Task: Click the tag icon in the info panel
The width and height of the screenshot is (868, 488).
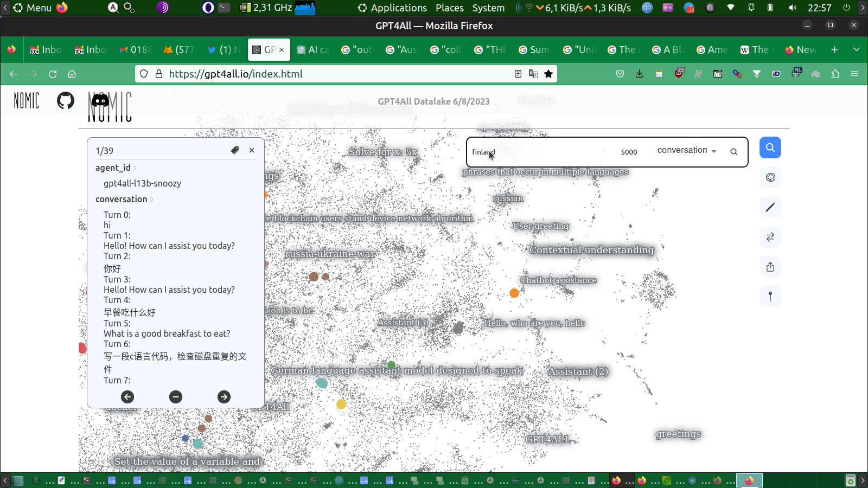Action: (235, 150)
